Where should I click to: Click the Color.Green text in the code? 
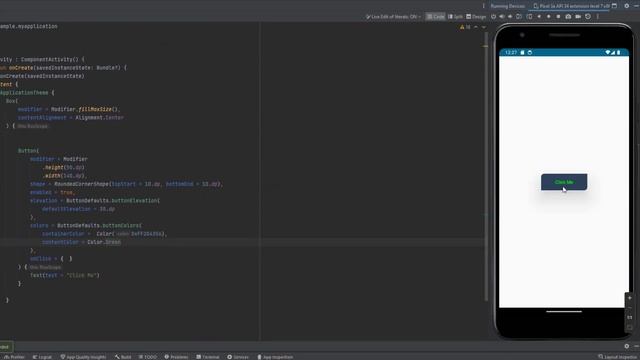104,242
